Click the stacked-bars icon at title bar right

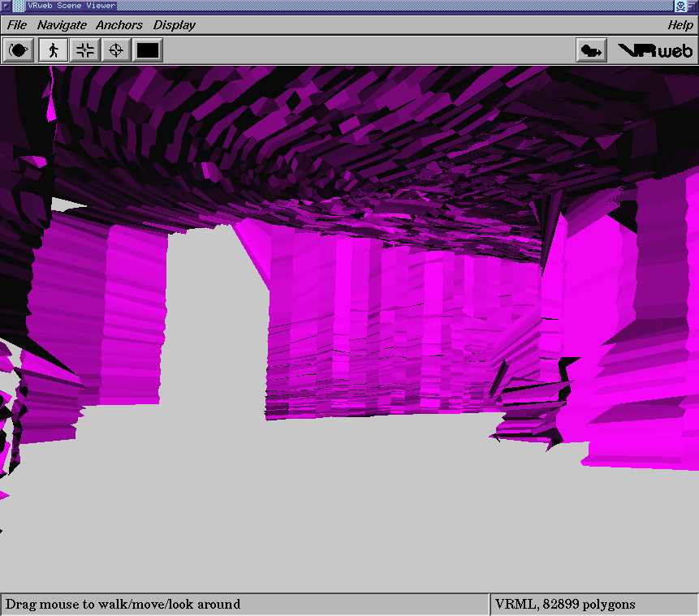pyautogui.click(x=693, y=6)
